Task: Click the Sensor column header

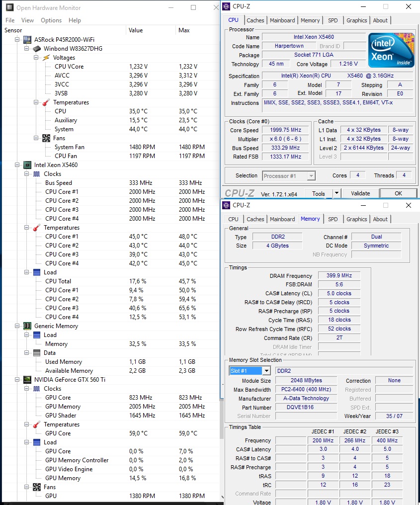Action: [64, 30]
